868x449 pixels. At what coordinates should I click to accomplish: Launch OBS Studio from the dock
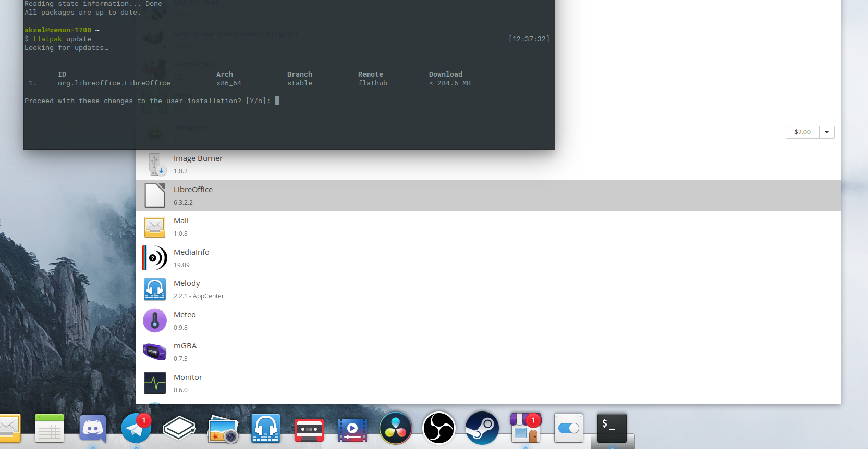coord(439,428)
